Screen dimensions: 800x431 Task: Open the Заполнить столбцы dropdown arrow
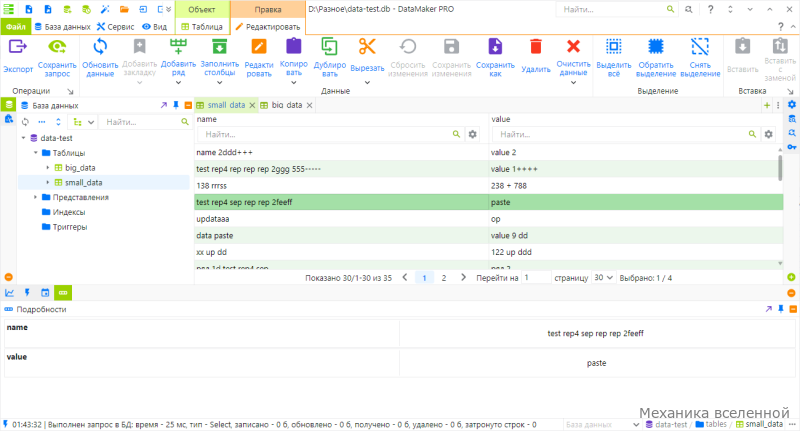coord(219,83)
